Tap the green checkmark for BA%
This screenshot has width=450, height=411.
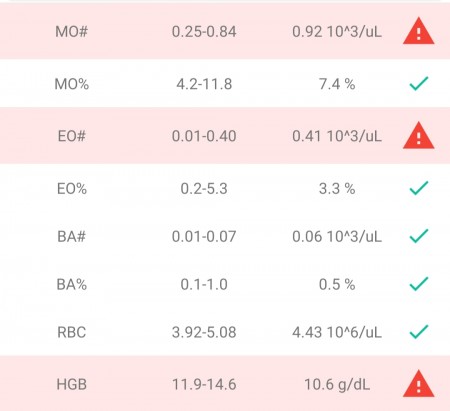click(x=419, y=284)
